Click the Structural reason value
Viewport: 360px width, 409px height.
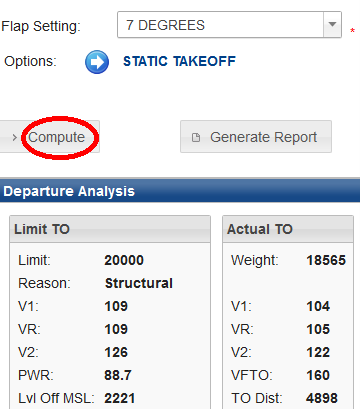pos(139,283)
